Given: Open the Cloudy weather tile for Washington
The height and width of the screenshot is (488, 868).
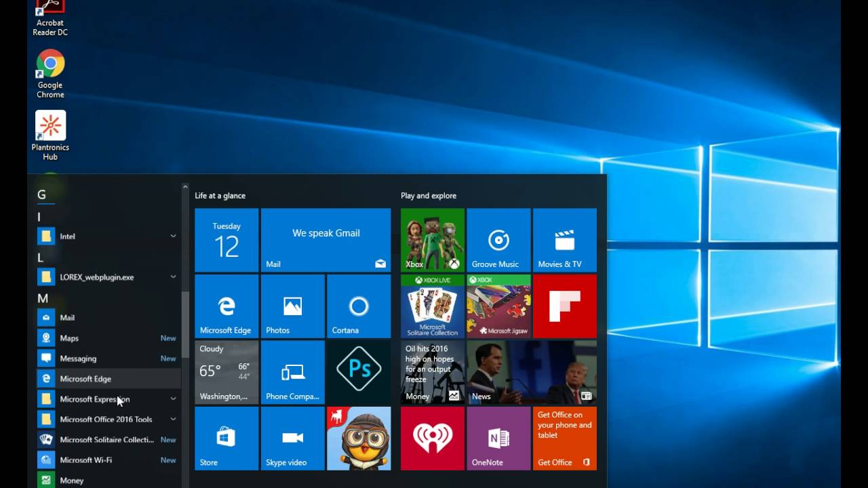Looking at the screenshot, I should click(226, 372).
